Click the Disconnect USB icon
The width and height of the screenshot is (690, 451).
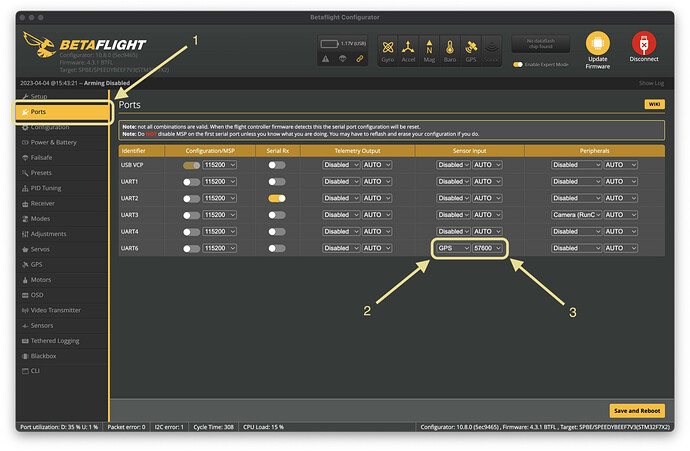click(x=644, y=43)
